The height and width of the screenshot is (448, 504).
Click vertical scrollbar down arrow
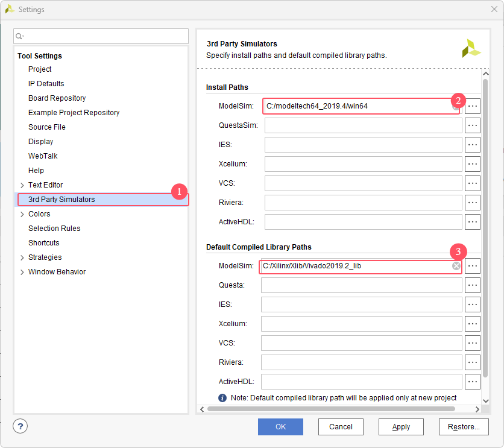[x=486, y=401]
